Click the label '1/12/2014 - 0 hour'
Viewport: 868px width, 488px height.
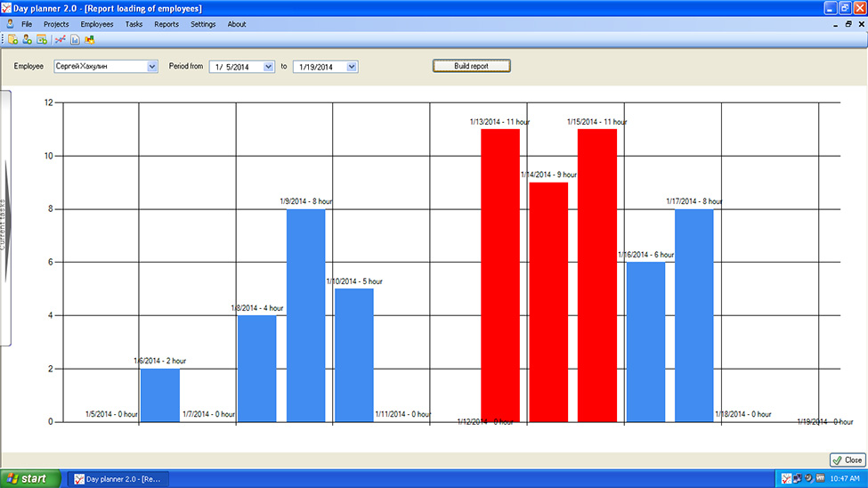coord(485,421)
